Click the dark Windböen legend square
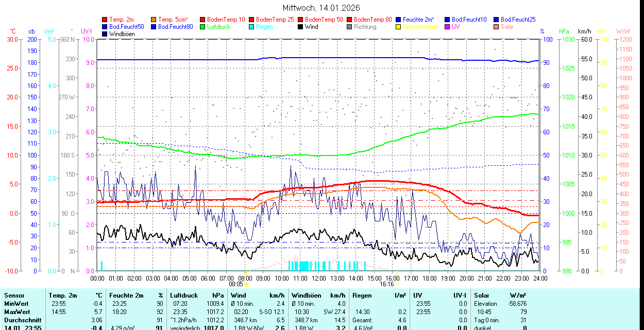 (x=105, y=34)
